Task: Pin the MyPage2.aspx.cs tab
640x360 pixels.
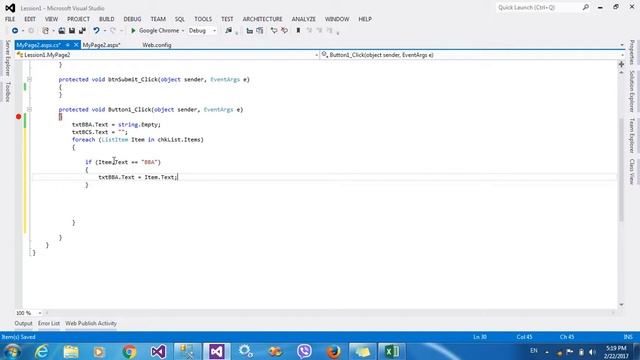Action: tap(67, 45)
